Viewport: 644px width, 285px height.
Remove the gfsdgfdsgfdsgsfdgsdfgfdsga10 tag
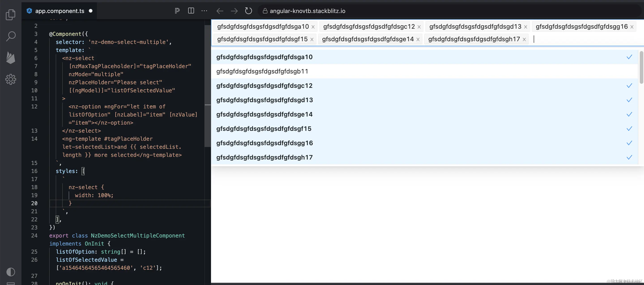pyautogui.click(x=313, y=27)
